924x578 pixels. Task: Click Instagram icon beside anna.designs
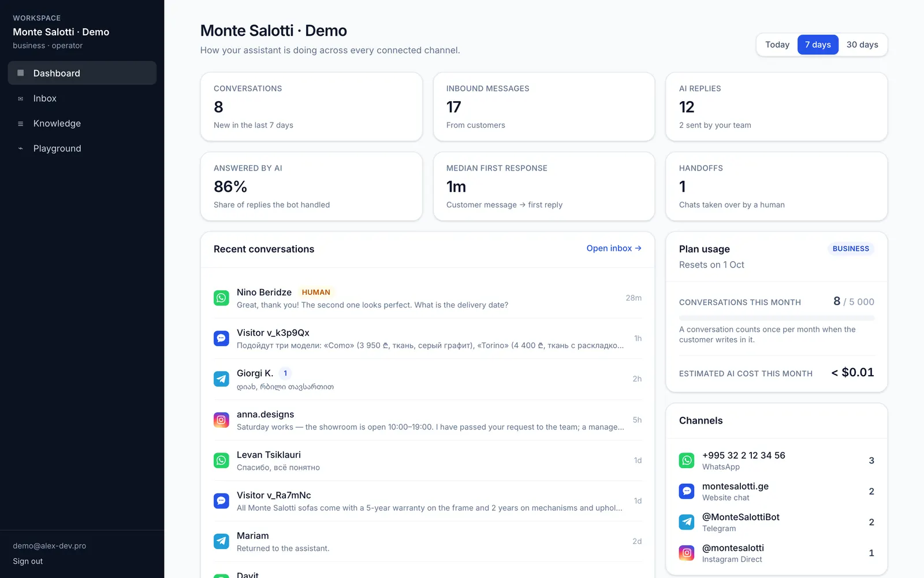click(x=221, y=420)
